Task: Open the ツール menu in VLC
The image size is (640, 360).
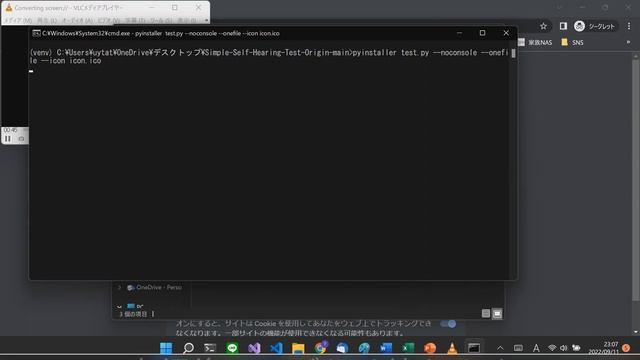Action: 161,20
